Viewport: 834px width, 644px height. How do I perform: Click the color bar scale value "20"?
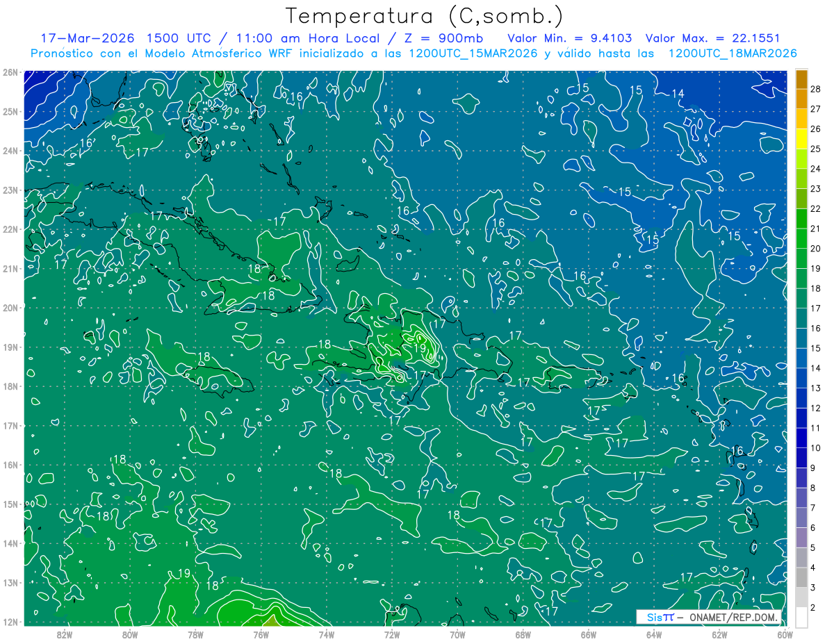815,249
